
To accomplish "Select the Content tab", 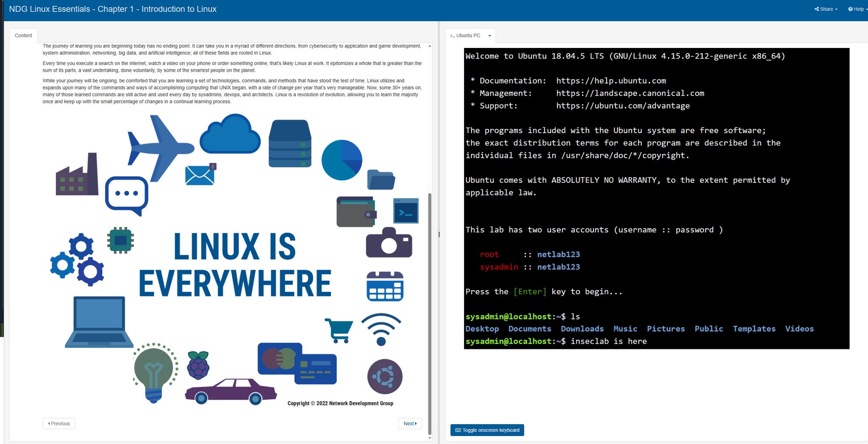I will pos(23,36).
